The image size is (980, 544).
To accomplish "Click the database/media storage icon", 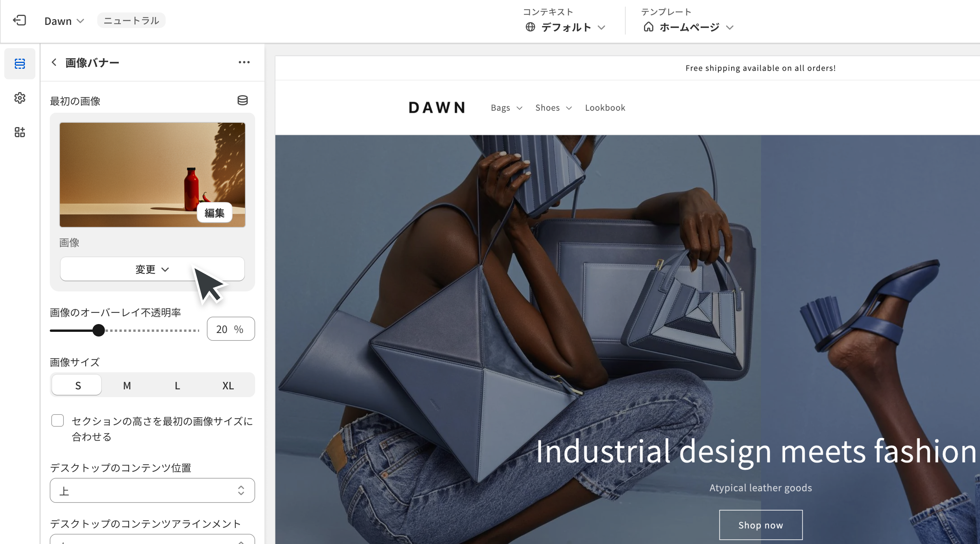I will 243,101.
